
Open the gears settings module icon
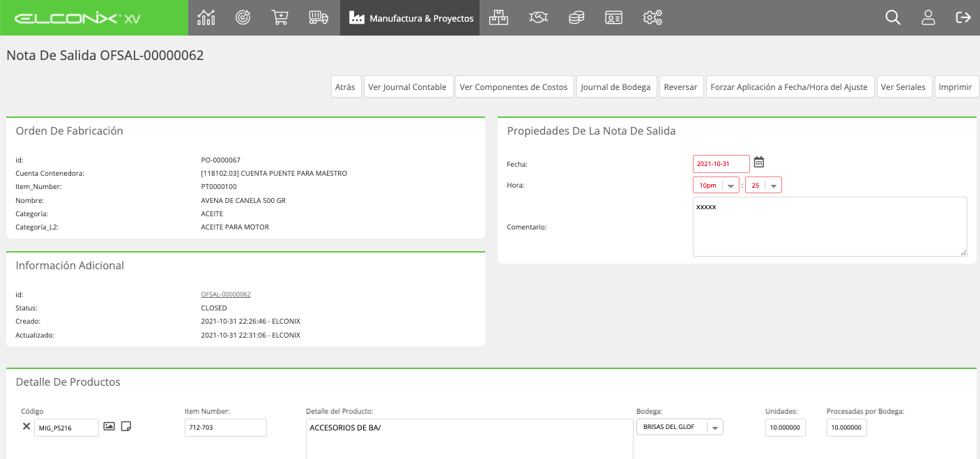click(652, 17)
